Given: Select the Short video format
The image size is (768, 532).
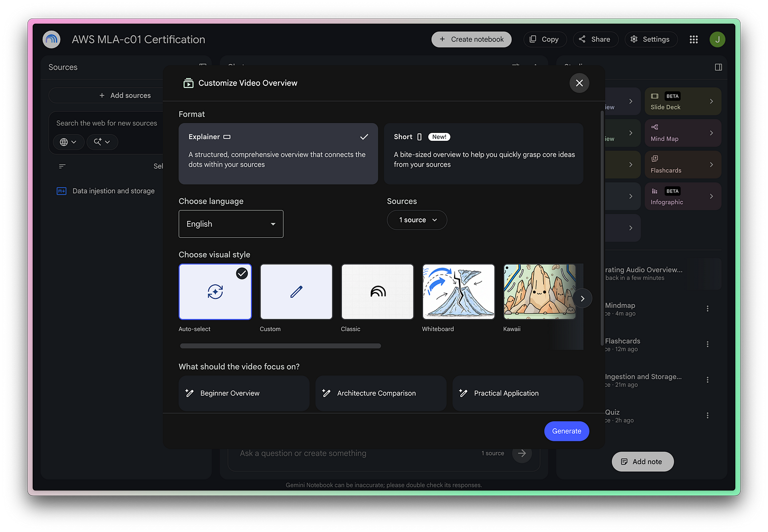Looking at the screenshot, I should point(484,153).
